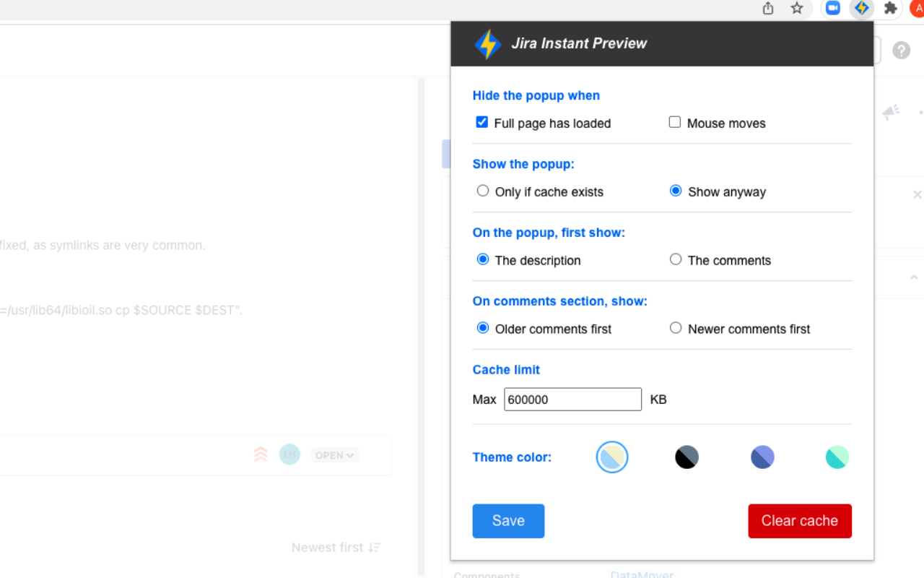Choose 'The comments' radio option

point(676,259)
